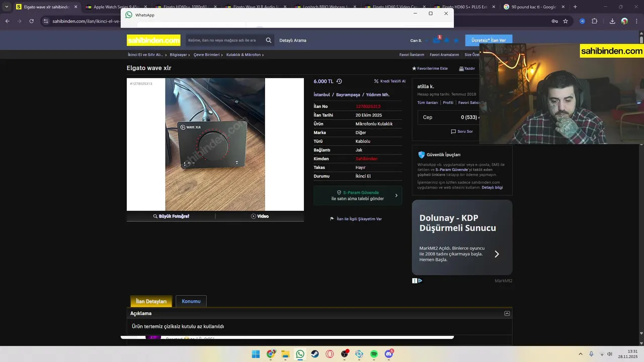Image resolution: width=644 pixels, height=362 pixels.
Task: Click the search magnifier icon on sahibinden
Action: click(x=269, y=40)
